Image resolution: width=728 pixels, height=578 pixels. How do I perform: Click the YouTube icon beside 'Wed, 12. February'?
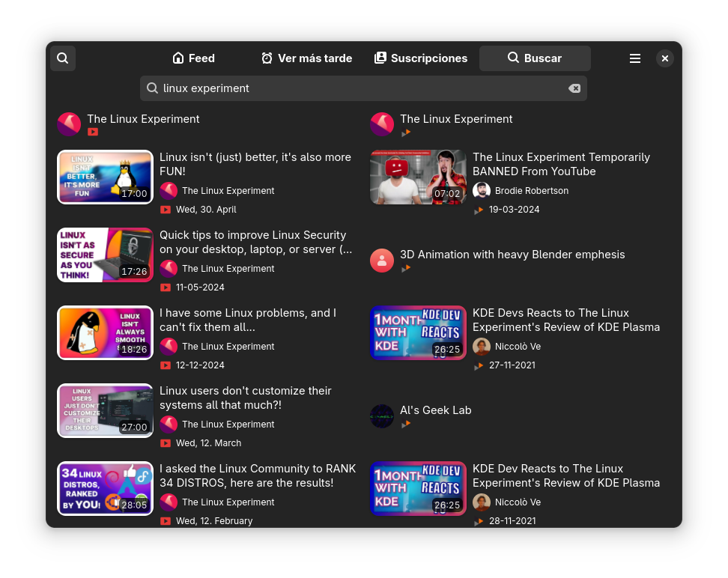click(166, 521)
